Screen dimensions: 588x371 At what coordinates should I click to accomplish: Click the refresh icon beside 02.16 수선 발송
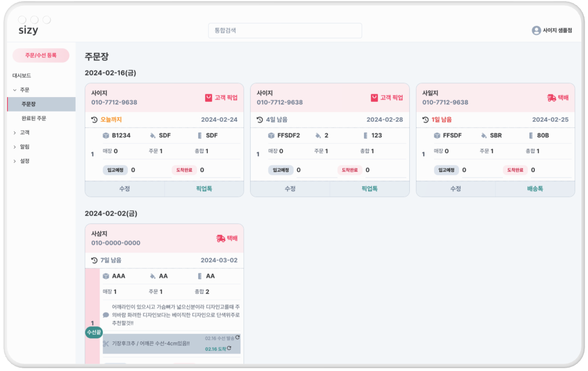(238, 338)
